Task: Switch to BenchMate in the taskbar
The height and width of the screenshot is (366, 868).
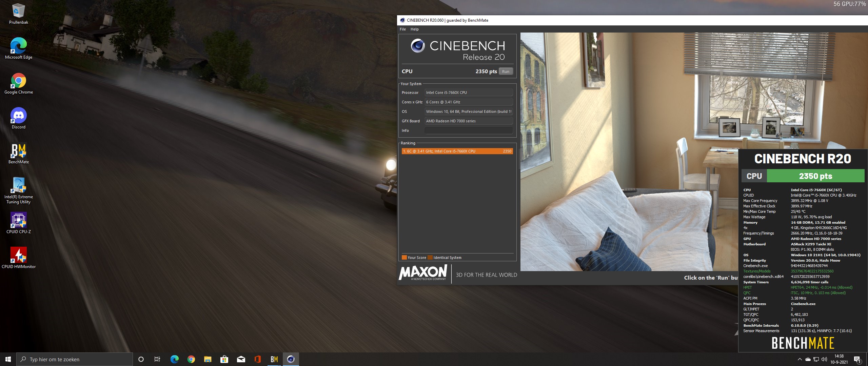Action: pos(274,359)
